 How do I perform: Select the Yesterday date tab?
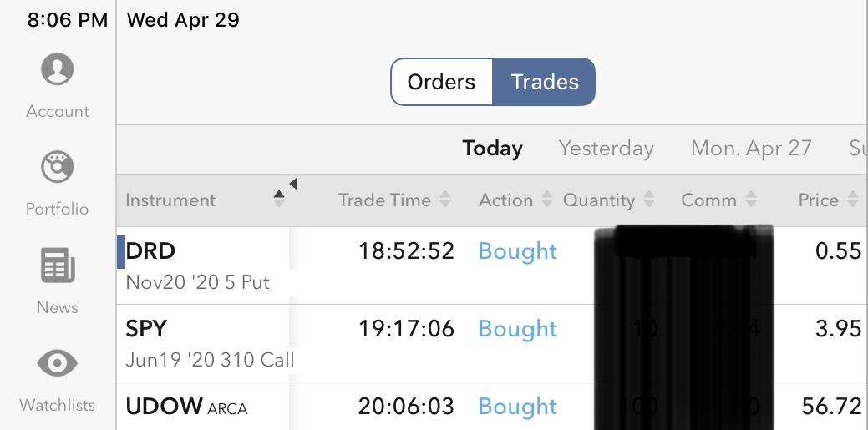606,149
